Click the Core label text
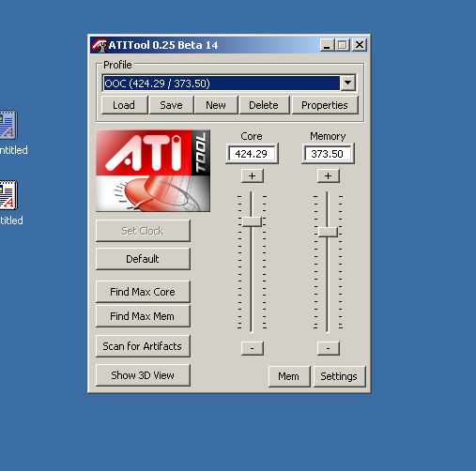476x471 pixels. (252, 136)
